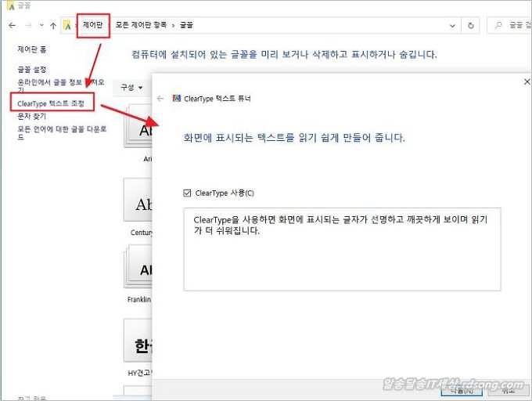532x401 pixels.
Task: Click the fonts folder icon in address bar
Action: point(69,26)
